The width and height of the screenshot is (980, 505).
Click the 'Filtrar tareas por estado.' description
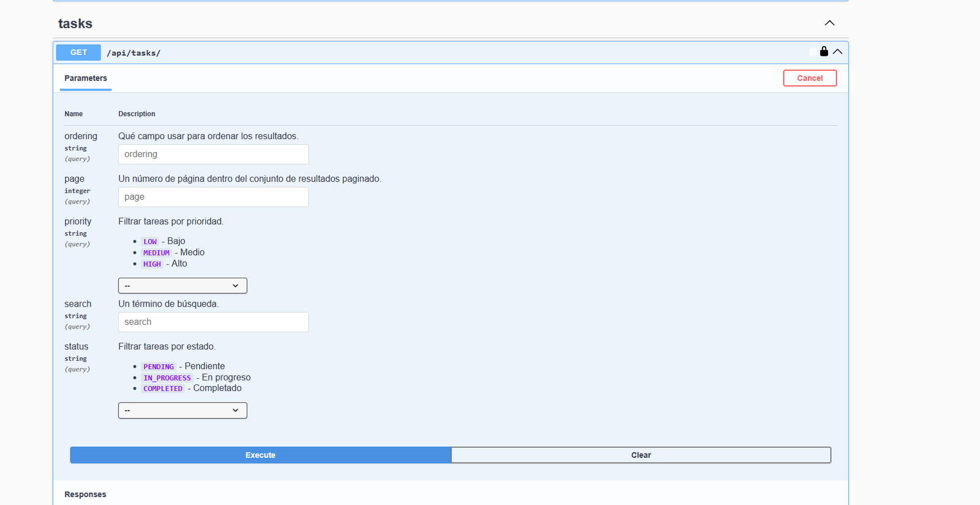pyautogui.click(x=167, y=346)
